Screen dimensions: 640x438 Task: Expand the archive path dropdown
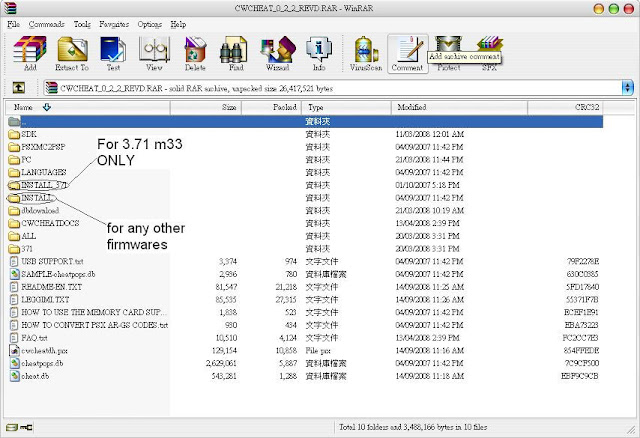click(628, 88)
